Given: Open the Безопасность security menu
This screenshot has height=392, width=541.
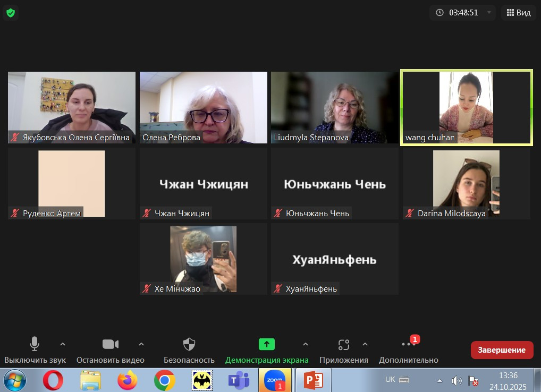Looking at the screenshot, I should (x=189, y=350).
